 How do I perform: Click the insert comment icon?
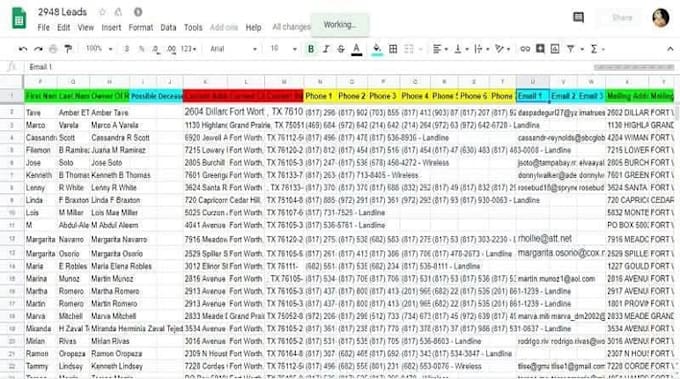point(540,49)
